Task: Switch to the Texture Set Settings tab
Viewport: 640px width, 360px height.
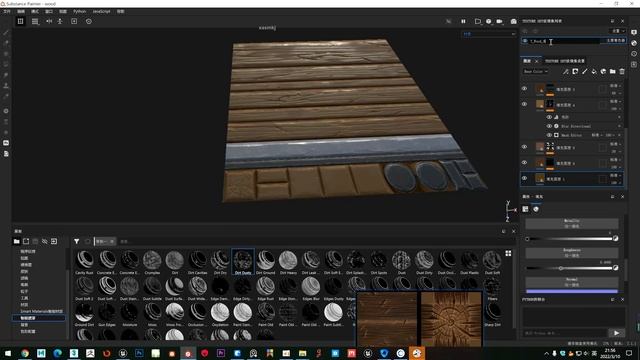Action: tap(565, 61)
